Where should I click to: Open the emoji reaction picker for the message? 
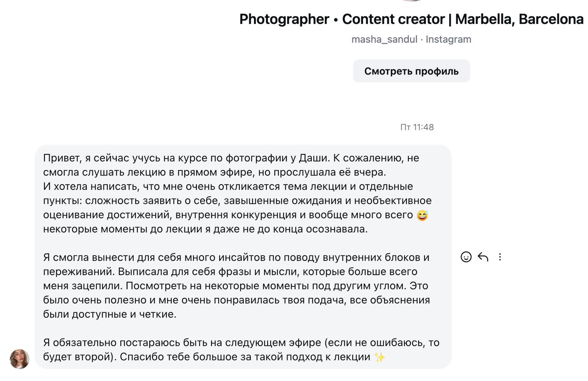point(466,257)
